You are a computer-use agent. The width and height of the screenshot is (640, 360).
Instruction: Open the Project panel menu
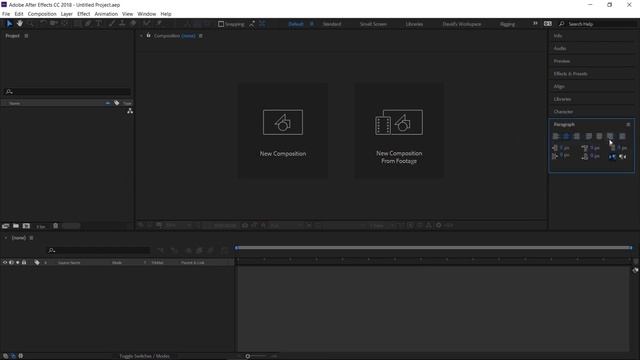(x=26, y=36)
